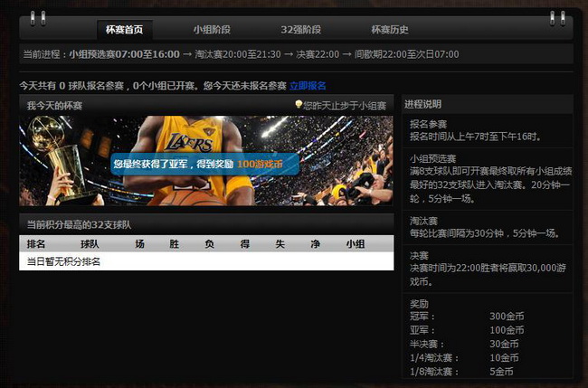The width and height of the screenshot is (588, 388).
Task: Click the 100游戏币 reward text
Action: pos(260,165)
